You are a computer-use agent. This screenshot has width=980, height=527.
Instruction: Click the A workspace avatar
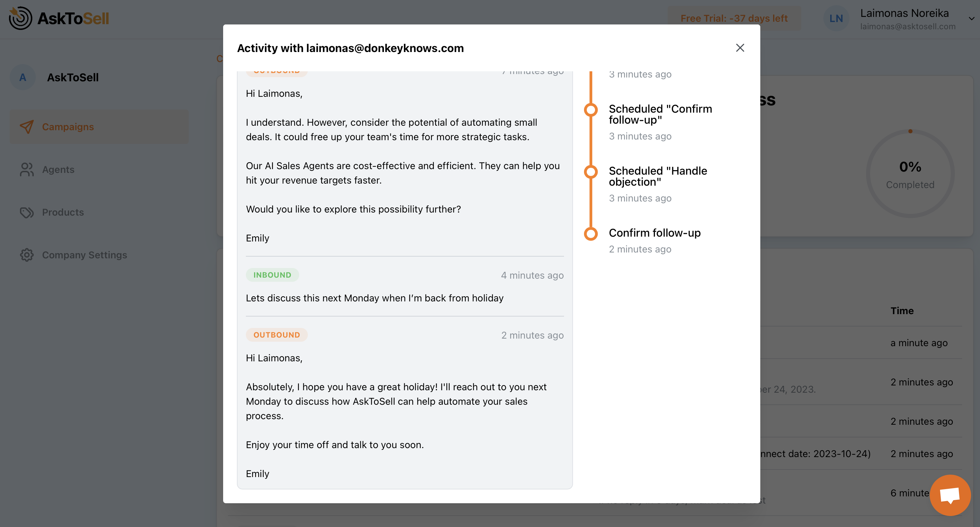tap(23, 77)
